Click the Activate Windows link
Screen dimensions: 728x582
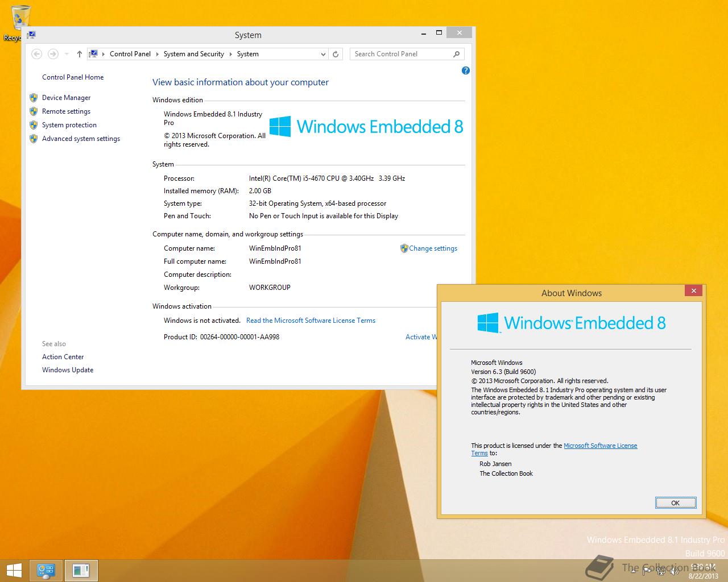coord(421,337)
